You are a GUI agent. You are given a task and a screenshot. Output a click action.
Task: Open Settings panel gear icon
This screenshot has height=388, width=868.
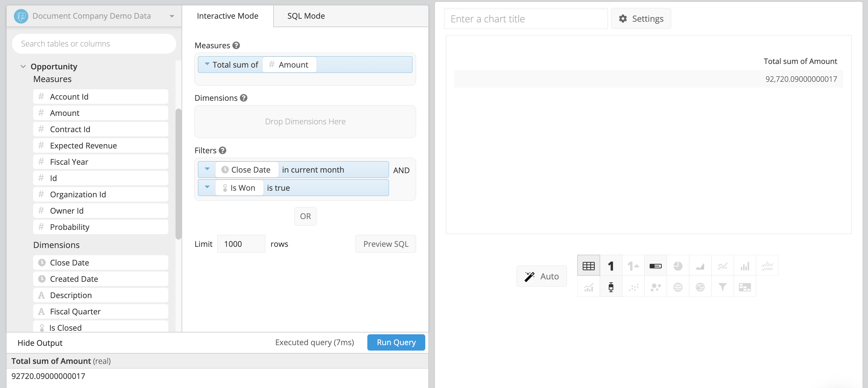coord(623,18)
